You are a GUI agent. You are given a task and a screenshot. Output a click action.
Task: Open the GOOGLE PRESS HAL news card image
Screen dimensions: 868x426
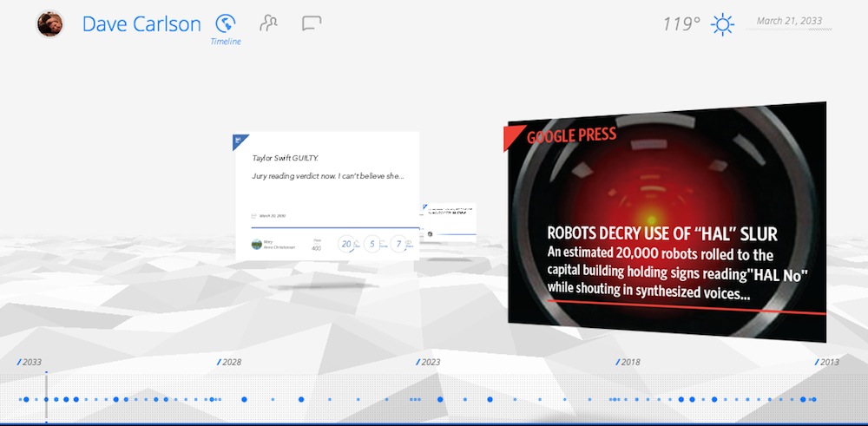667,221
